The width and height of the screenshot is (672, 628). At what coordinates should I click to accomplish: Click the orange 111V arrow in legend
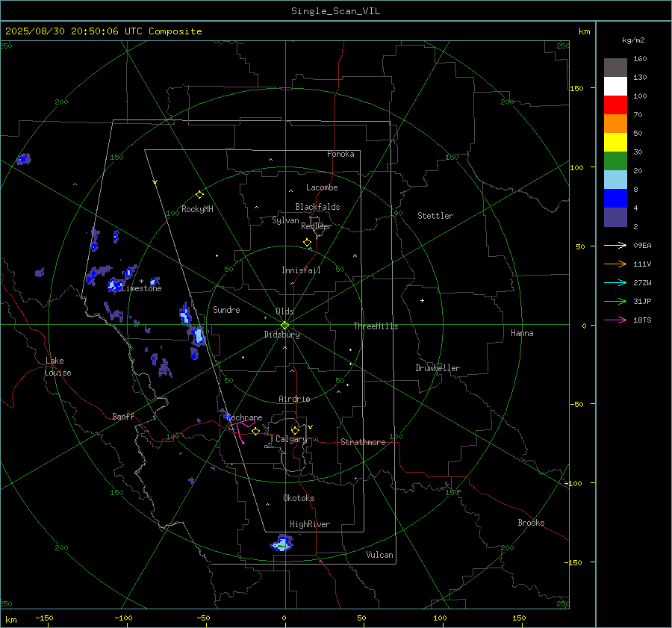point(615,264)
